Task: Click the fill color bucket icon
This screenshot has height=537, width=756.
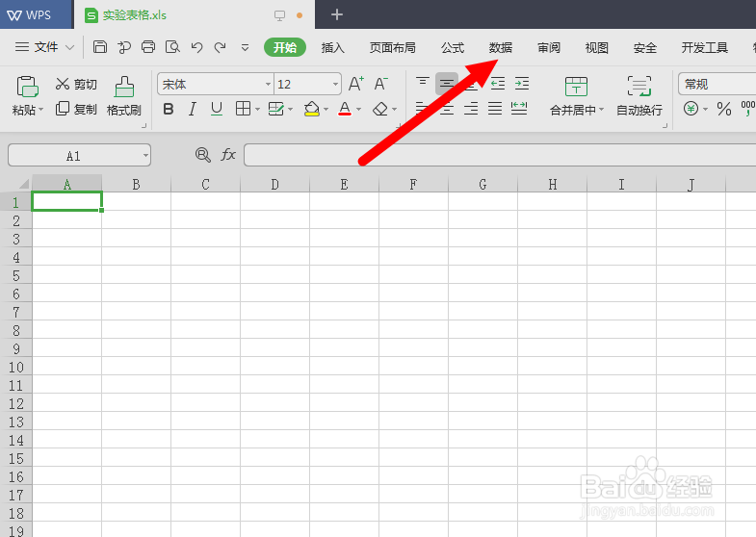Action: click(311, 109)
